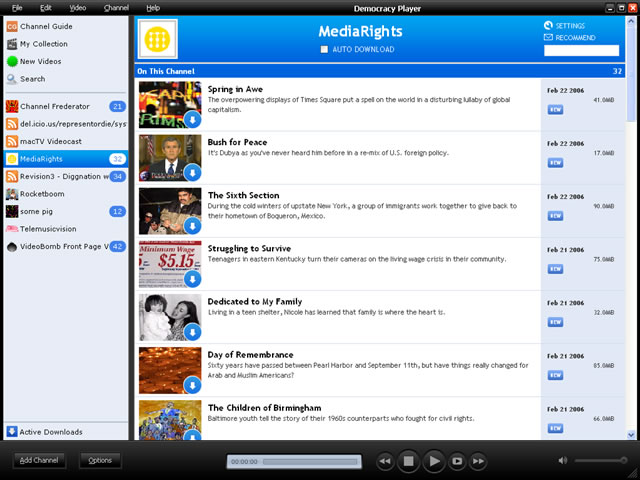The width and height of the screenshot is (640, 480).
Task: Click the Settings gear icon
Action: tap(548, 25)
